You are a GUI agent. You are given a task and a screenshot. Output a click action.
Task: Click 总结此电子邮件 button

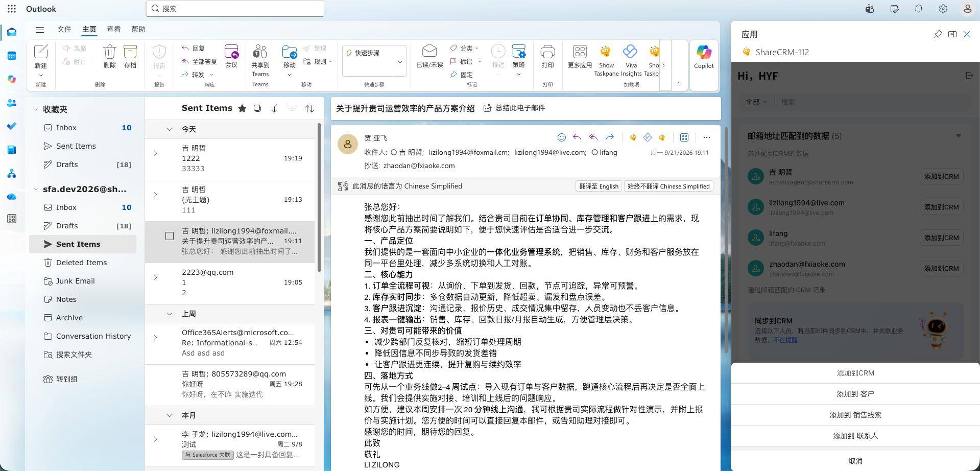coord(514,108)
